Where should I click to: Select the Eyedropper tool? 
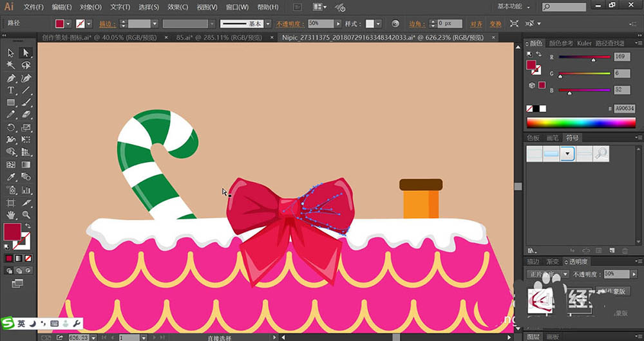coord(11,178)
